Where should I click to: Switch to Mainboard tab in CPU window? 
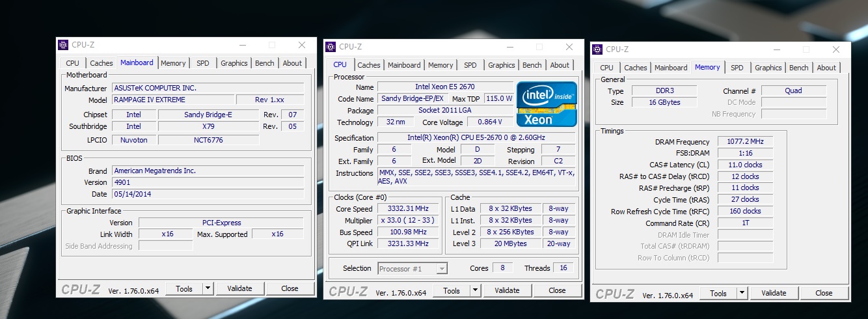(404, 65)
